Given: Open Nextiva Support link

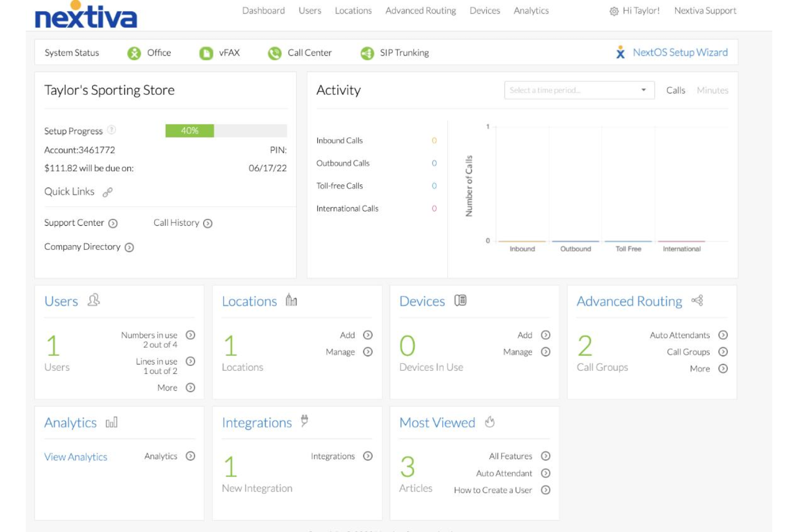Looking at the screenshot, I should pos(705,11).
